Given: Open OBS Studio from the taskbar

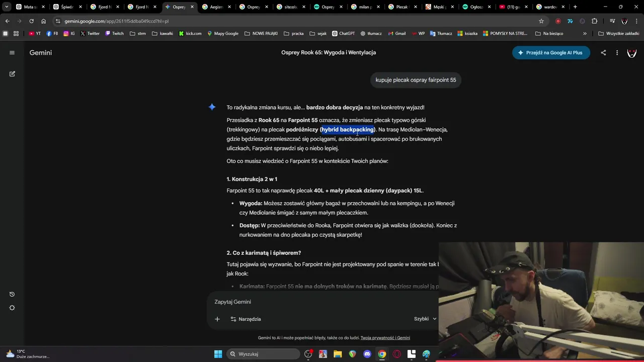Looking at the screenshot, I should [x=308, y=354].
